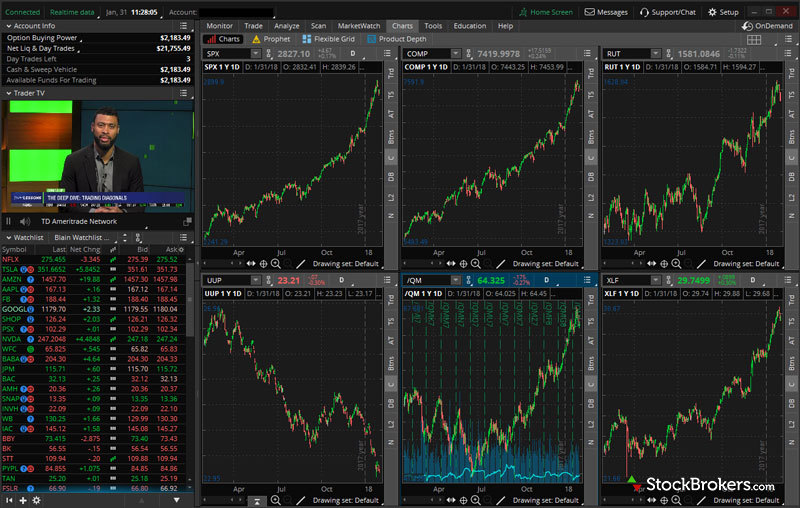Viewport: 800px width, 508px height.
Task: Open the Setup menu
Action: coord(723,12)
